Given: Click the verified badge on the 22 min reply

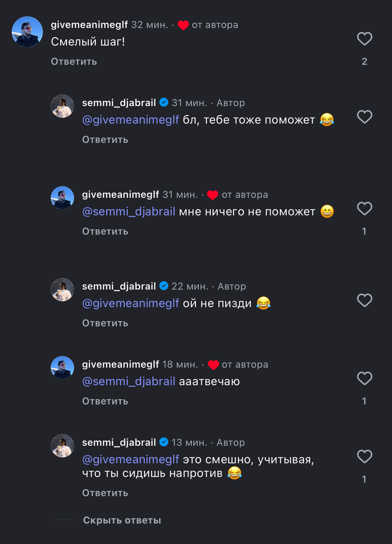Looking at the screenshot, I should [164, 286].
